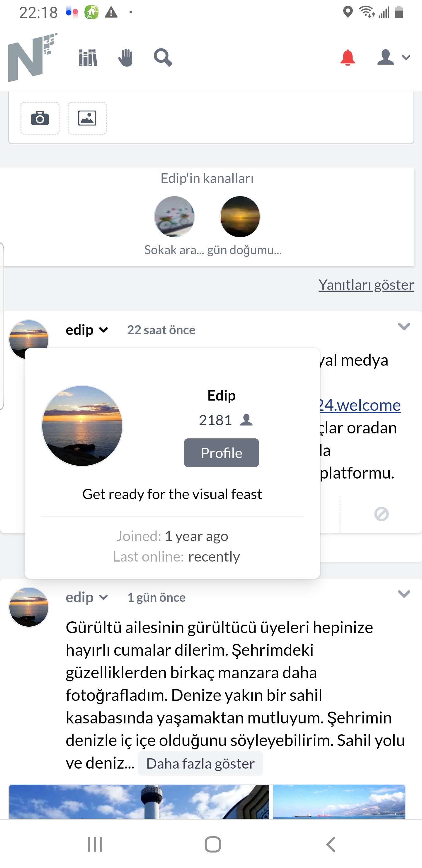Open the 24.welcome link in post
The width and height of the screenshot is (422, 868).
[x=360, y=405]
